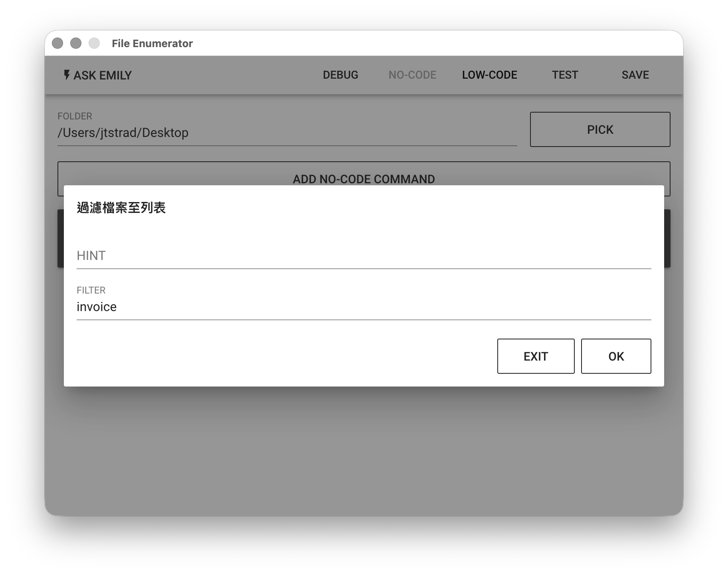Click the lightning bolt icon beside Ask Emily
728x575 pixels.
[x=67, y=75]
